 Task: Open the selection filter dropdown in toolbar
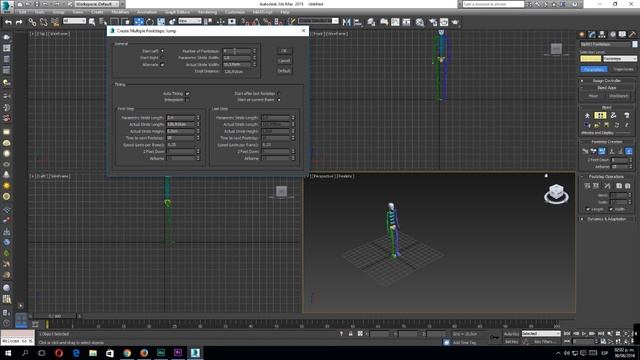(74, 21)
